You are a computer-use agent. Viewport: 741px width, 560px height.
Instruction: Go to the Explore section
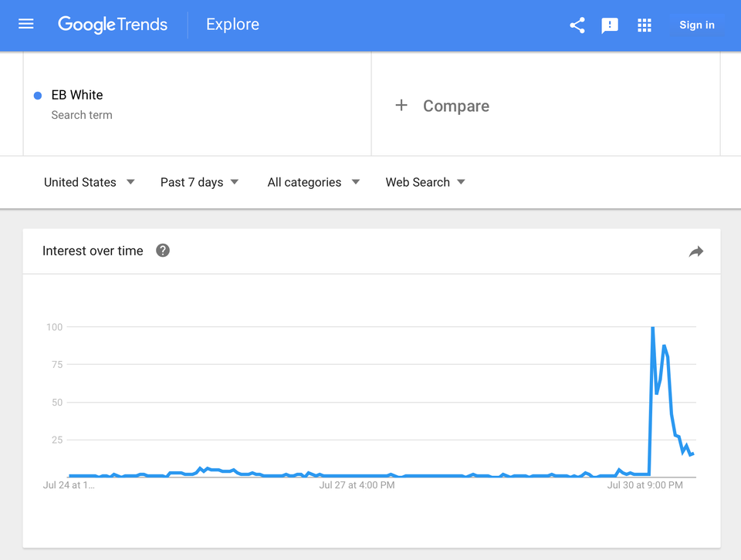point(232,25)
